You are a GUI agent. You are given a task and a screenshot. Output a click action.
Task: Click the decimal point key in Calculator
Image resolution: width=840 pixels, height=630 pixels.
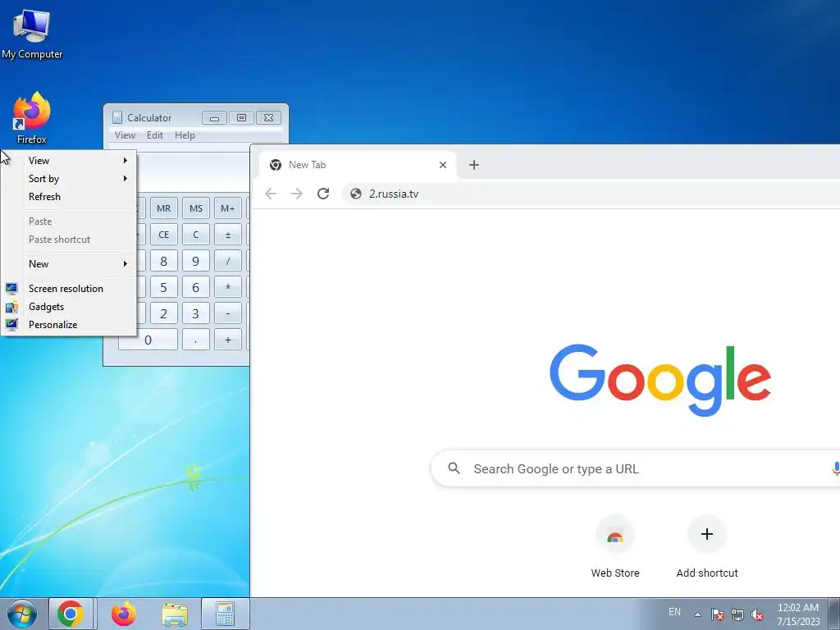click(x=195, y=340)
